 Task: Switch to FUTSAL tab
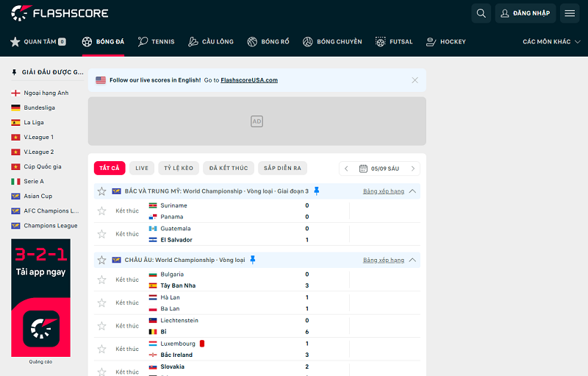pos(394,42)
